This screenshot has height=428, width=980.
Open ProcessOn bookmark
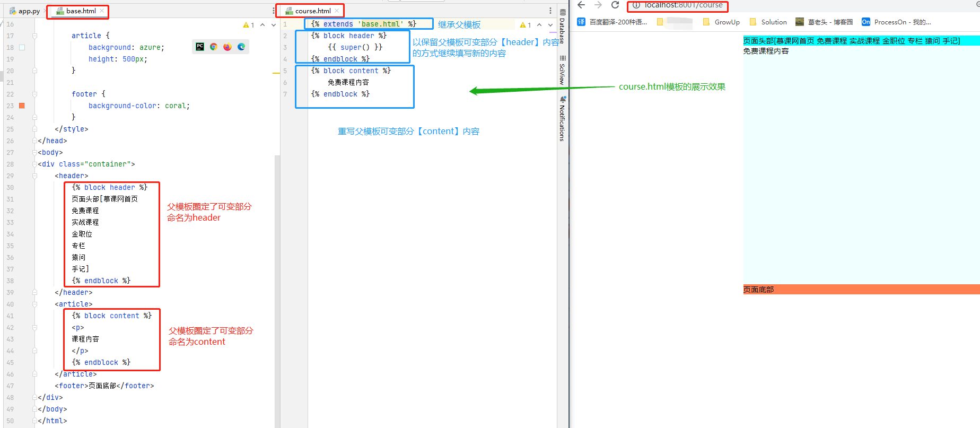point(896,22)
